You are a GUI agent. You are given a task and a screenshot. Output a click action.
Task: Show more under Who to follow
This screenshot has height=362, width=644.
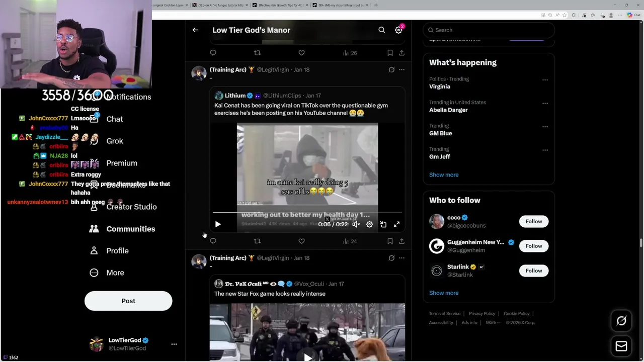pos(444,293)
